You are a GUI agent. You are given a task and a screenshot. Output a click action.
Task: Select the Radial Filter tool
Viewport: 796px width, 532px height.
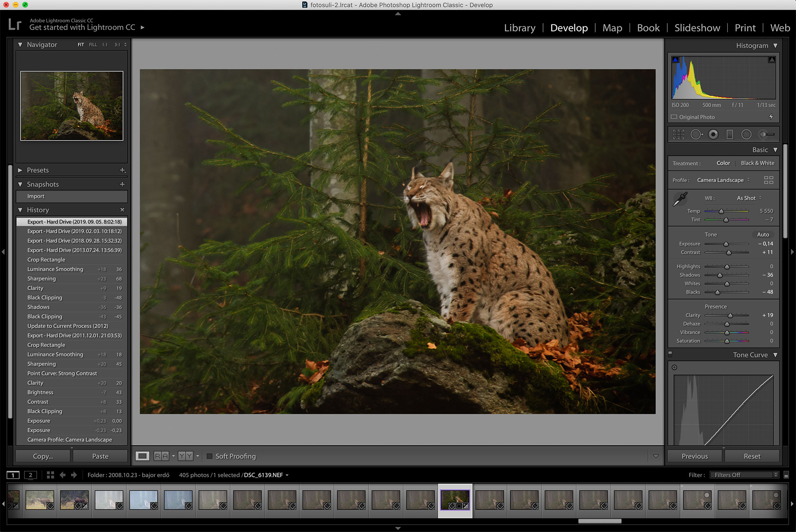click(746, 134)
